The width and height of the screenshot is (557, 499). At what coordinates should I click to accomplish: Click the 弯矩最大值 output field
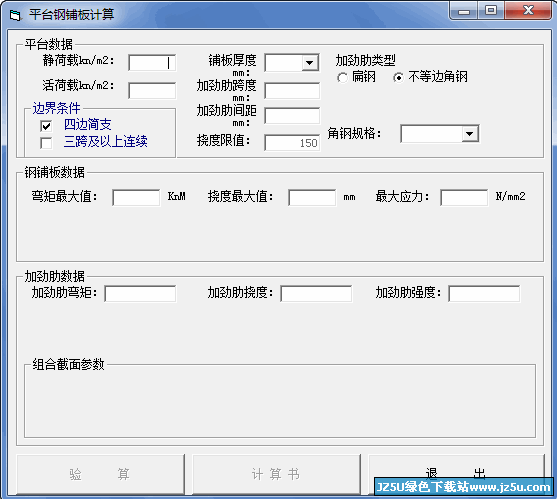pyautogui.click(x=136, y=197)
